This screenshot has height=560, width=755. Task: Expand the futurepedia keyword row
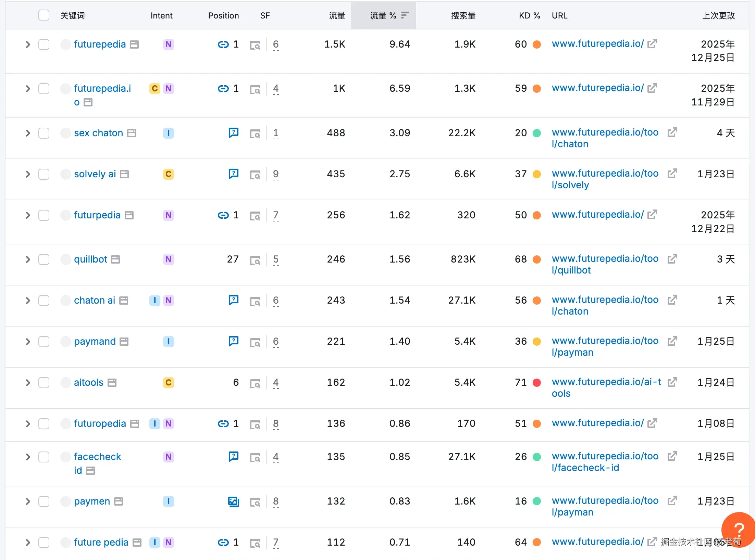(x=28, y=44)
